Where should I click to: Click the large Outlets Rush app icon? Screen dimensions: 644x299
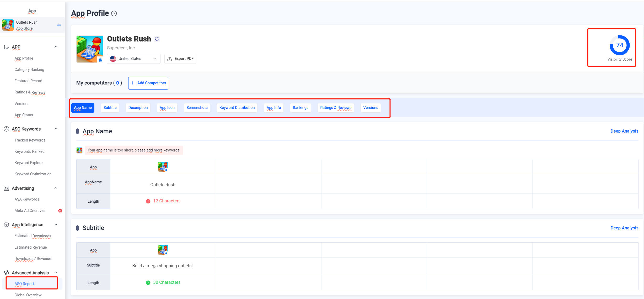pos(90,49)
